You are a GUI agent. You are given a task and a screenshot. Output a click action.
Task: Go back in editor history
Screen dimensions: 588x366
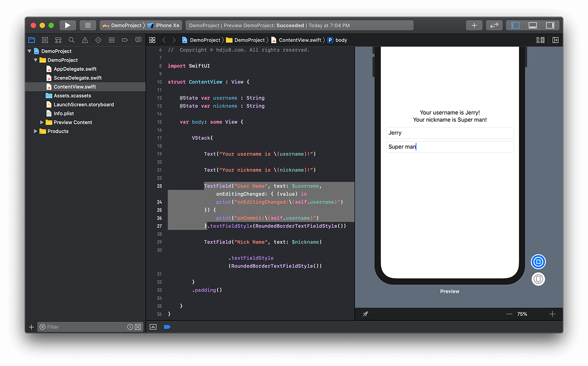click(x=164, y=40)
